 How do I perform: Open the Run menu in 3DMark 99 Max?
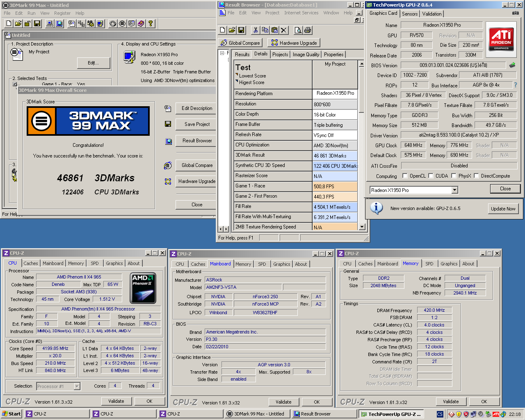click(x=31, y=13)
